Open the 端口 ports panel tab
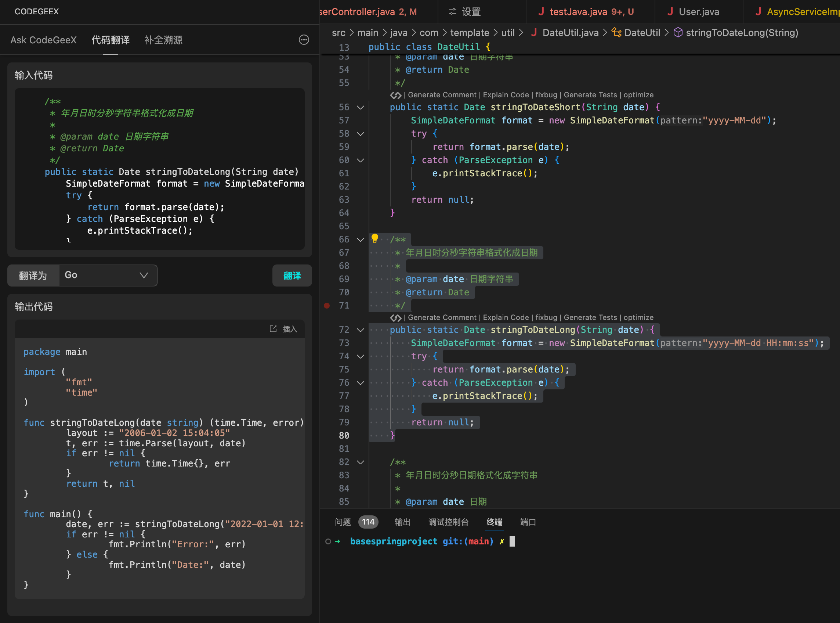Image resolution: width=840 pixels, height=623 pixels. point(528,522)
